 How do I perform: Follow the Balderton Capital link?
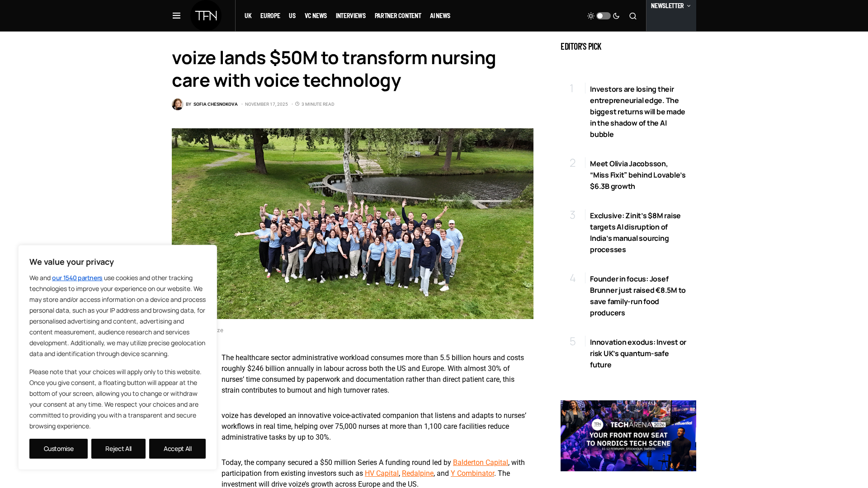coord(480,462)
